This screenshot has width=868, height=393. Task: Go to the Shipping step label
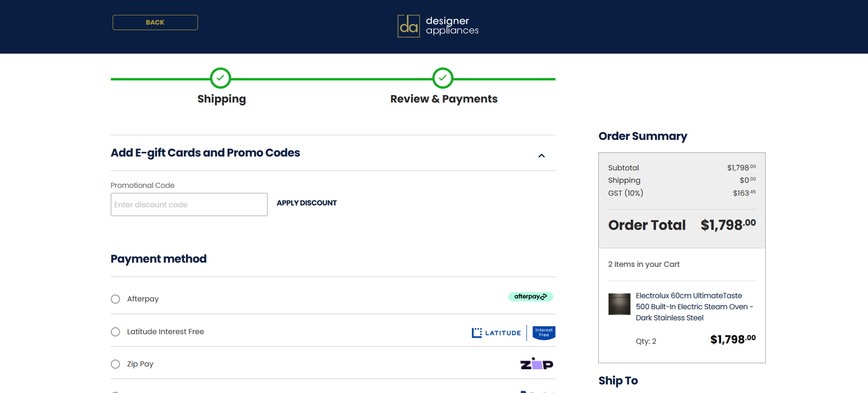click(221, 99)
